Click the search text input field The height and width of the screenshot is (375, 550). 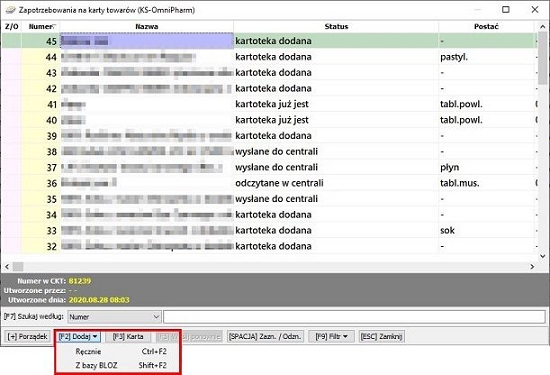pos(354,317)
